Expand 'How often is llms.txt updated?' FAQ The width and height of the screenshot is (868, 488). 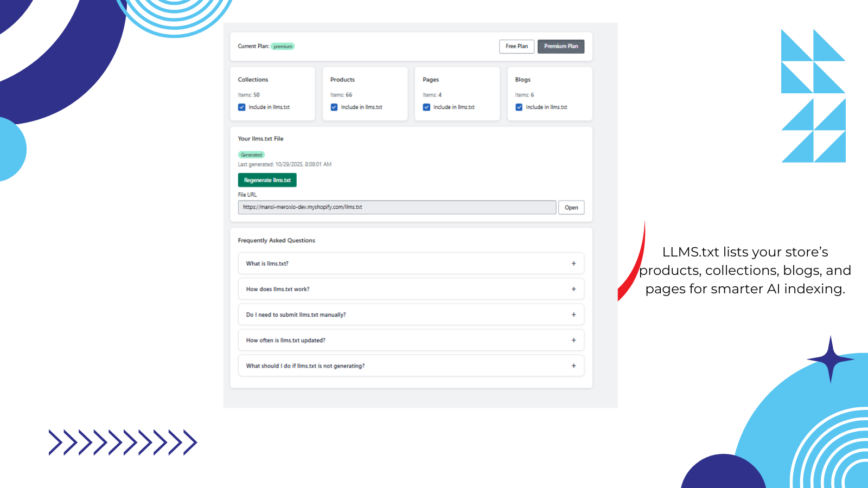411,341
